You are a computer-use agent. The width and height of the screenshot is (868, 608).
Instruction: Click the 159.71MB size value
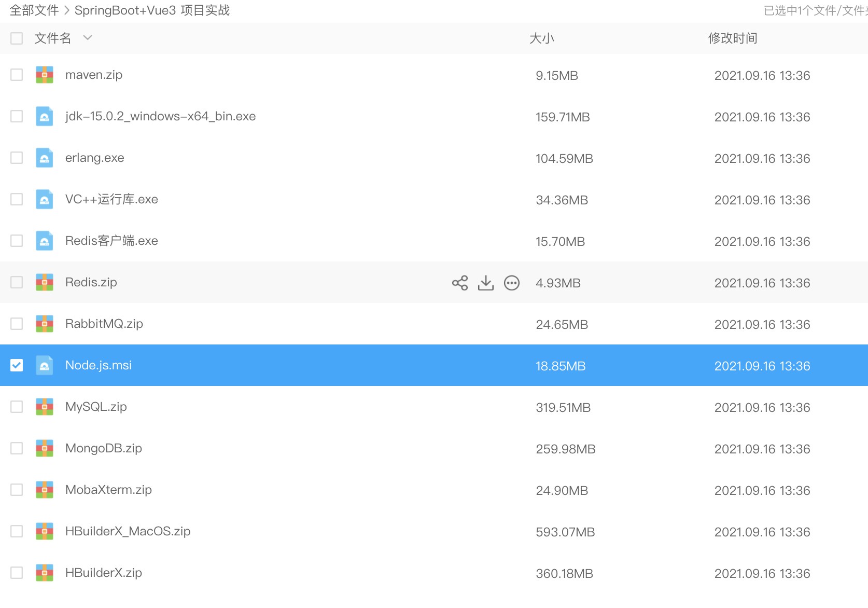(x=563, y=117)
